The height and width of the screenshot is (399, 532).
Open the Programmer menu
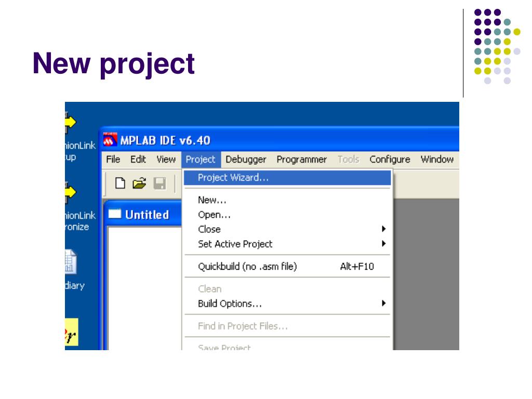pos(302,159)
